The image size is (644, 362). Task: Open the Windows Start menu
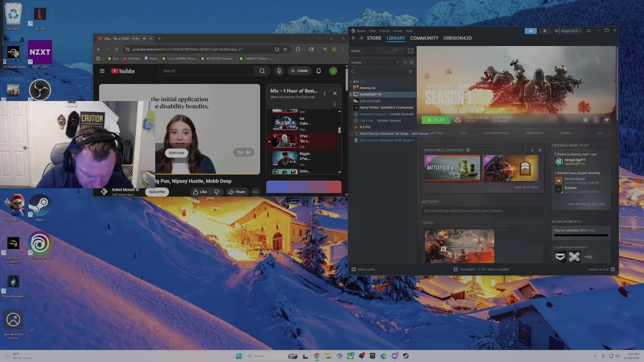tap(238, 356)
